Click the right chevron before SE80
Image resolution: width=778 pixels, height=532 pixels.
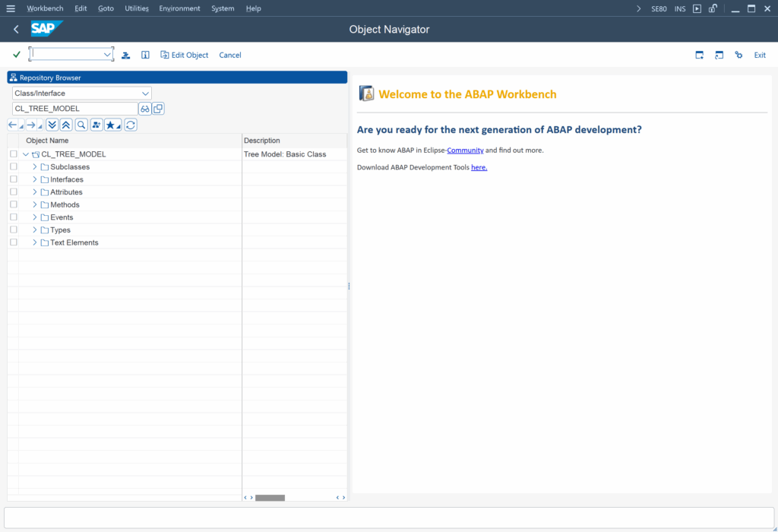638,8
